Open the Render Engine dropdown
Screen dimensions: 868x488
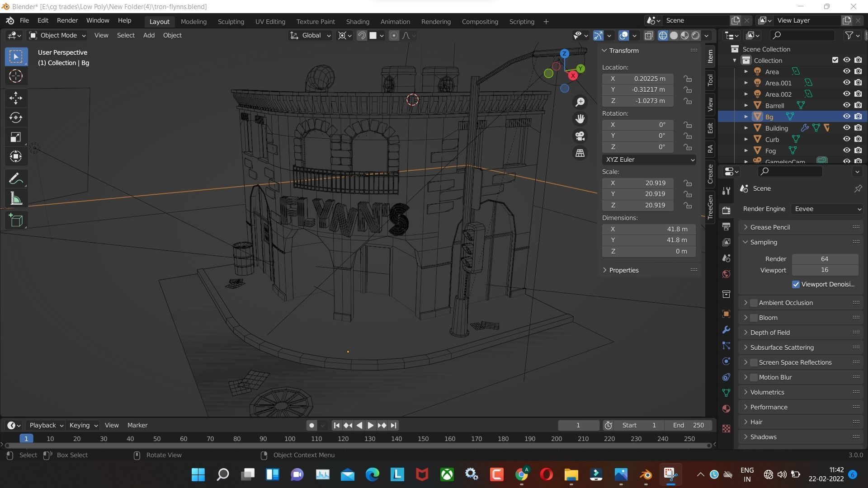(x=827, y=209)
